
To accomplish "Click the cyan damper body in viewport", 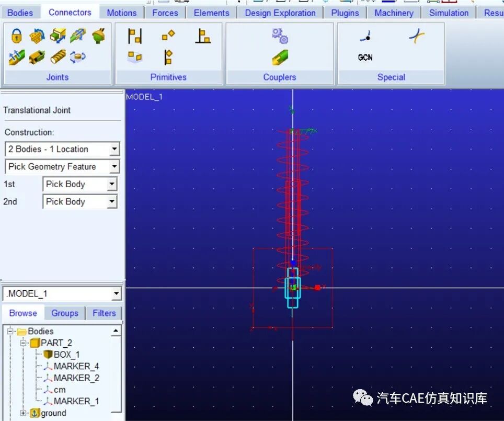I will tap(292, 288).
